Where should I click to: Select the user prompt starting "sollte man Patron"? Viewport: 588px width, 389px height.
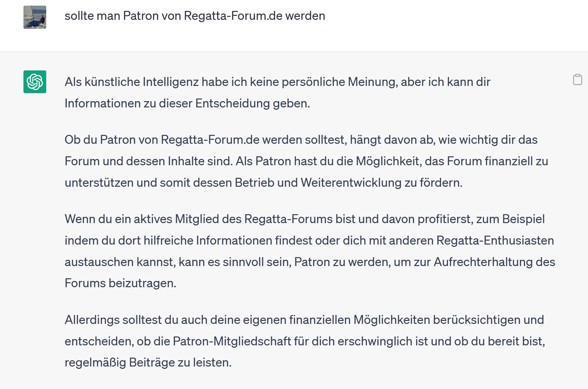[195, 16]
